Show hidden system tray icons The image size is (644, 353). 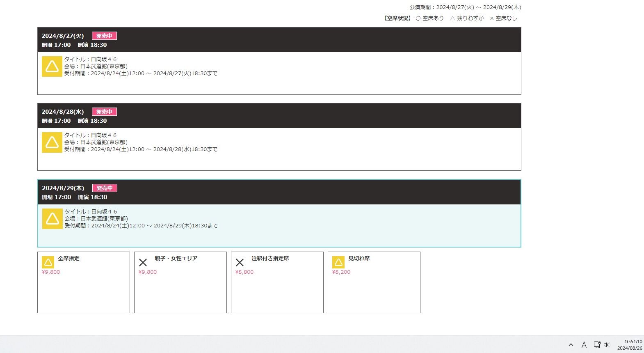[571, 345]
